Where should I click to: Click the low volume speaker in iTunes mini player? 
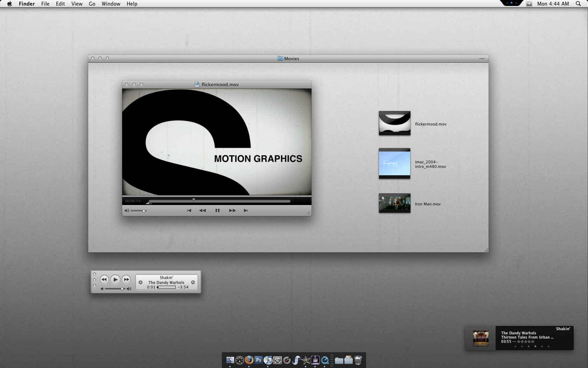tap(102, 289)
